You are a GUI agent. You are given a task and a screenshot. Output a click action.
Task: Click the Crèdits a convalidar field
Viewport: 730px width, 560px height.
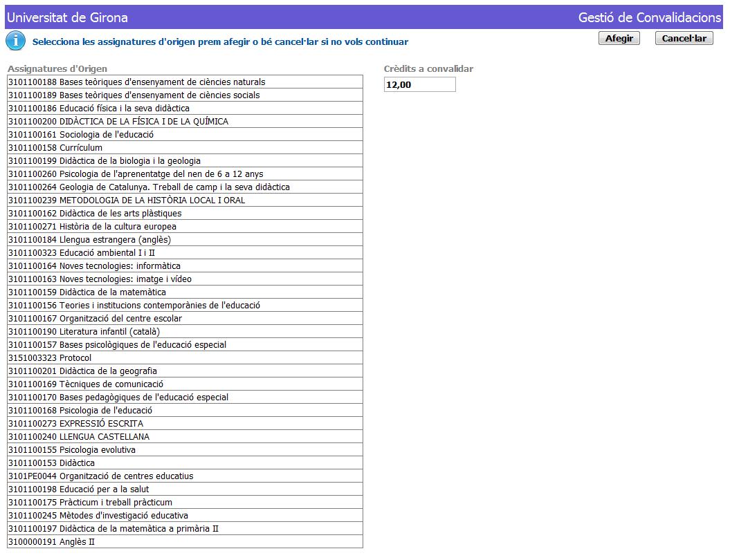point(419,85)
